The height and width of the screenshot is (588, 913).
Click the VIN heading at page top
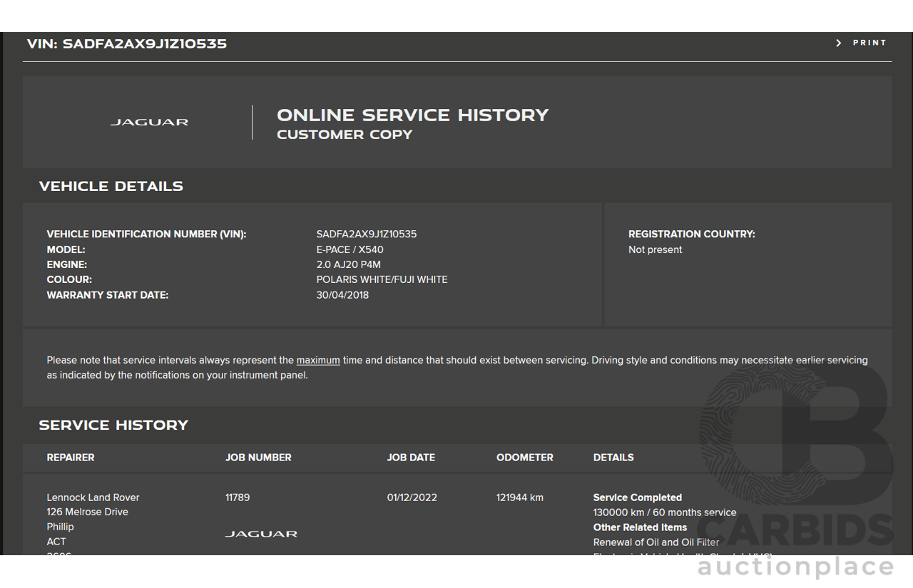(x=127, y=43)
